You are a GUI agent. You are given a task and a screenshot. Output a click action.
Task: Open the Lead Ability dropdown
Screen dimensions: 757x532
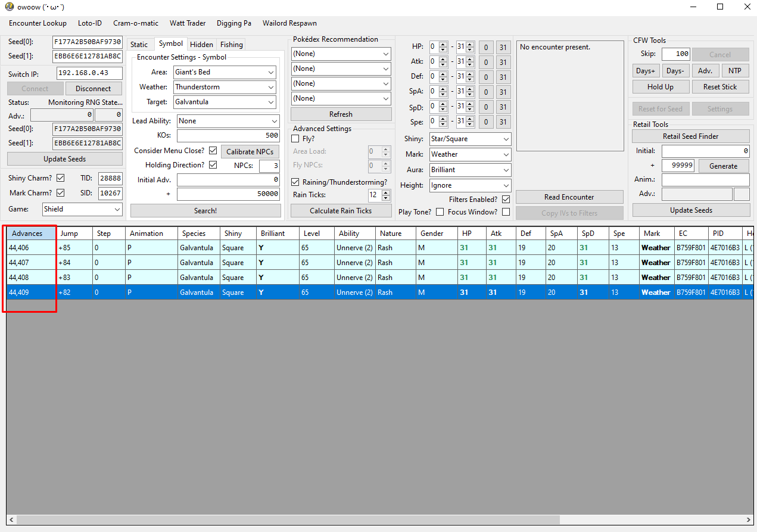[x=228, y=121]
